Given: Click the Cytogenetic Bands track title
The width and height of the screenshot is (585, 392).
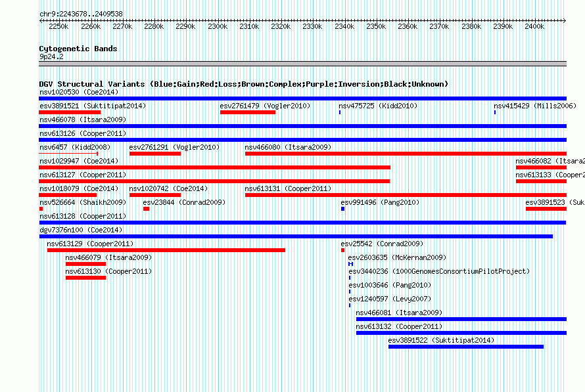Looking at the screenshot, I should (78, 49).
